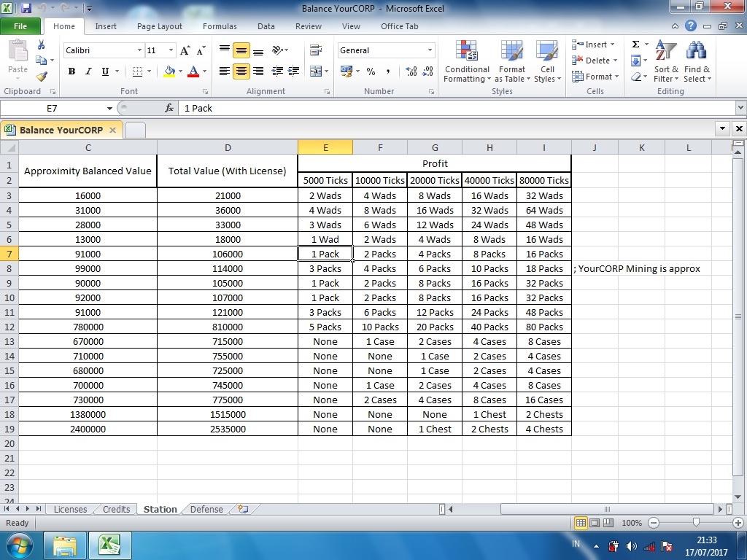Click the Delete cells button
747x560 pixels.
[x=595, y=61]
